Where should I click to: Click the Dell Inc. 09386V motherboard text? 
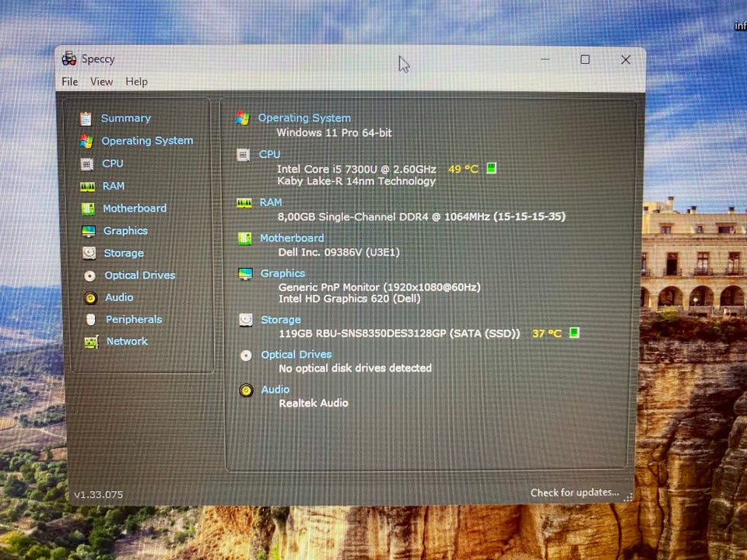pyautogui.click(x=339, y=252)
